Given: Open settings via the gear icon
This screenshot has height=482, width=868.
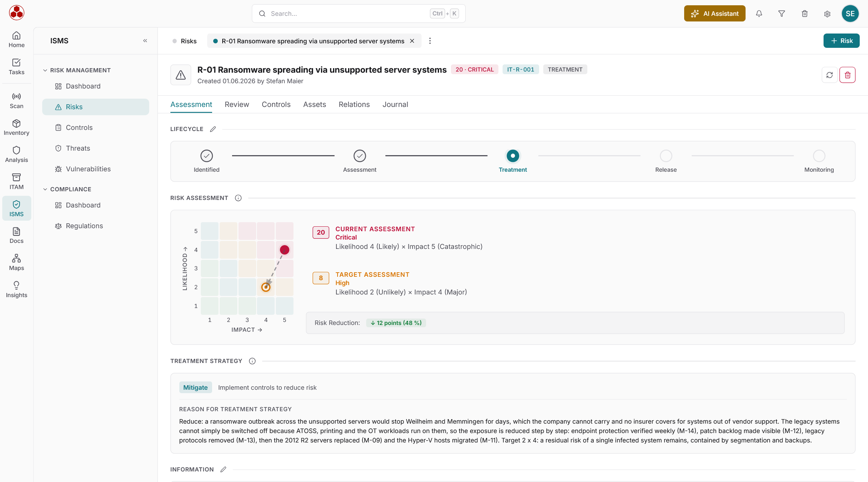Looking at the screenshot, I should click(827, 14).
